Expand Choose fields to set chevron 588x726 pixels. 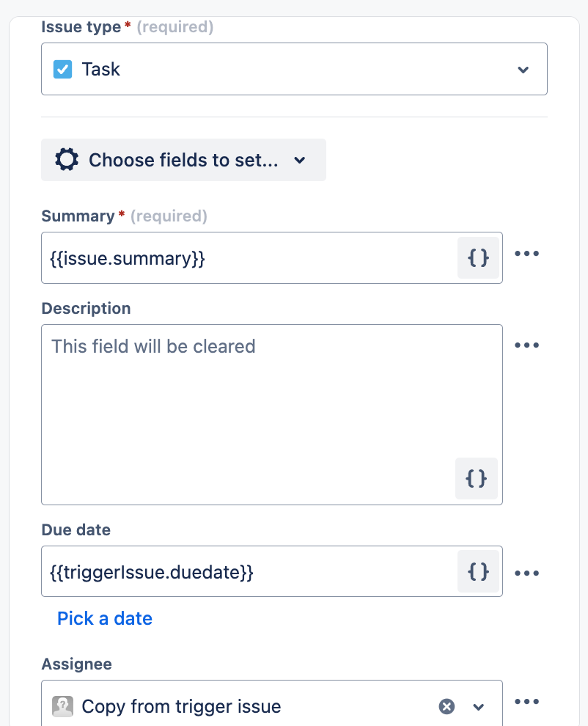(x=300, y=160)
